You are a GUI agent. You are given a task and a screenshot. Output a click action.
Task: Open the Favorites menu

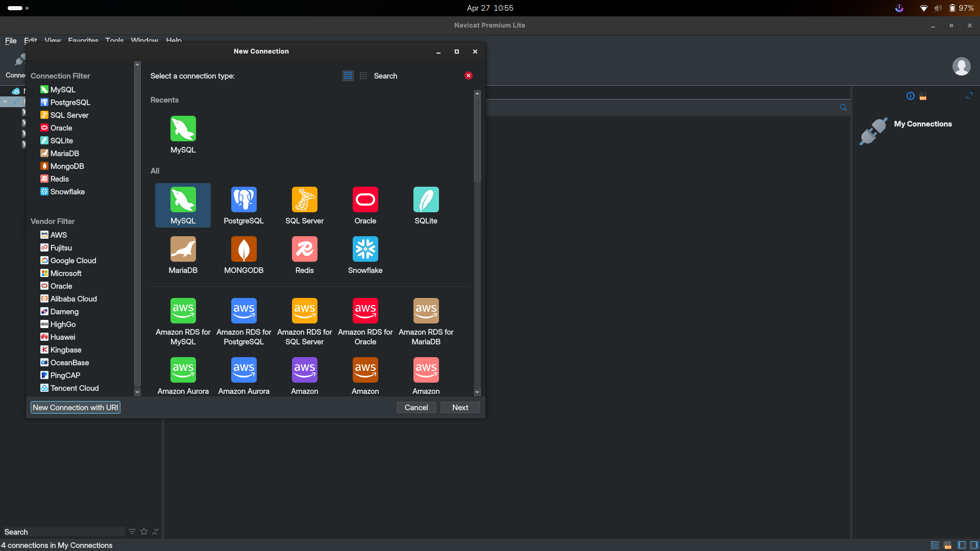(x=83, y=40)
